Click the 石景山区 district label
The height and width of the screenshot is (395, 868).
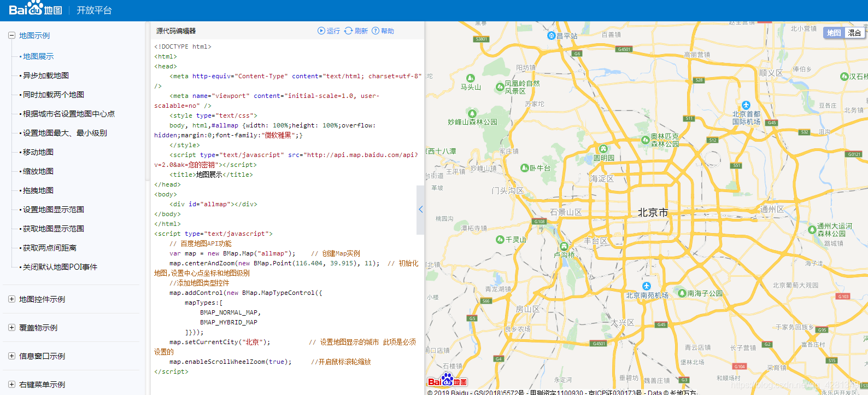pyautogui.click(x=566, y=212)
